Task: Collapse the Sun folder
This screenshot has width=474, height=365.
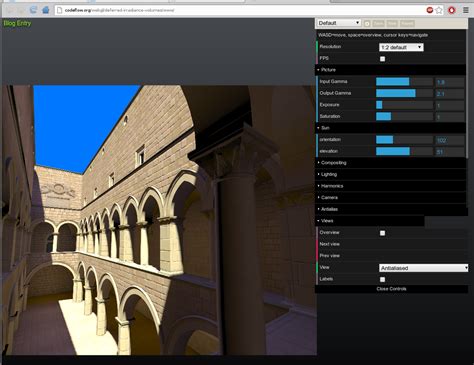Action: click(391, 128)
